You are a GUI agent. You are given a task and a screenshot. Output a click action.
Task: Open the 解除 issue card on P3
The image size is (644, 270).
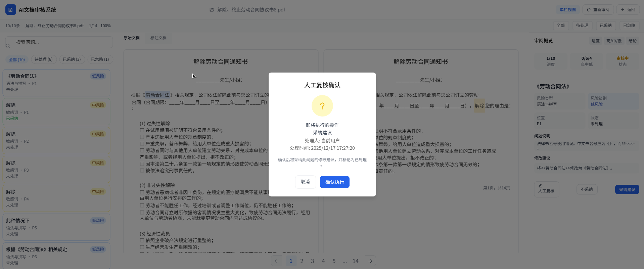[56, 170]
